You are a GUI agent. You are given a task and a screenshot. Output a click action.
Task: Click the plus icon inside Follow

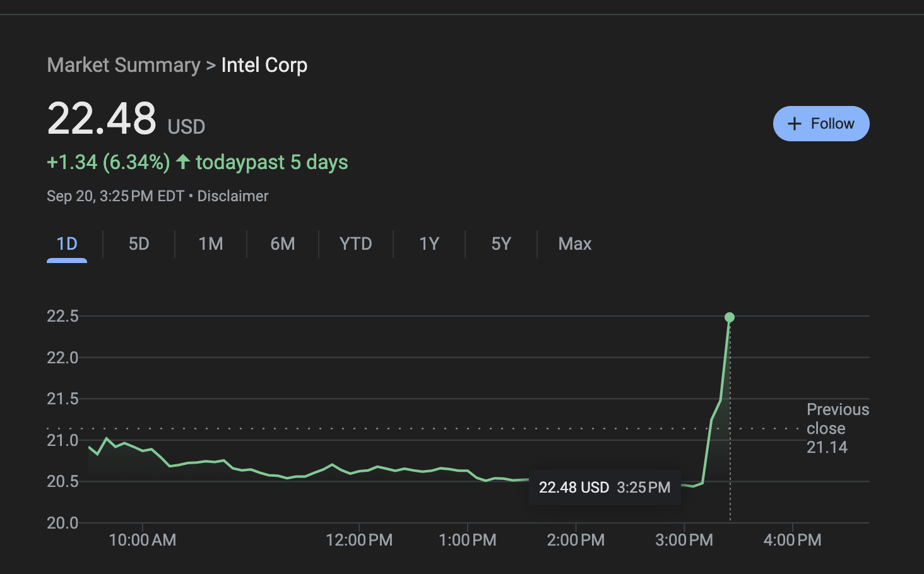click(x=795, y=124)
